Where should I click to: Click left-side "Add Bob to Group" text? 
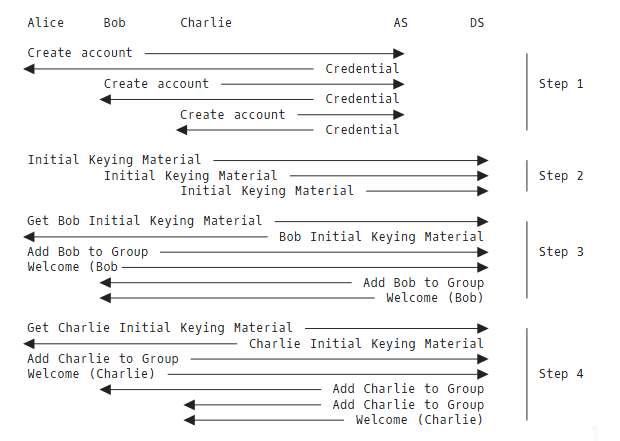coord(88,252)
